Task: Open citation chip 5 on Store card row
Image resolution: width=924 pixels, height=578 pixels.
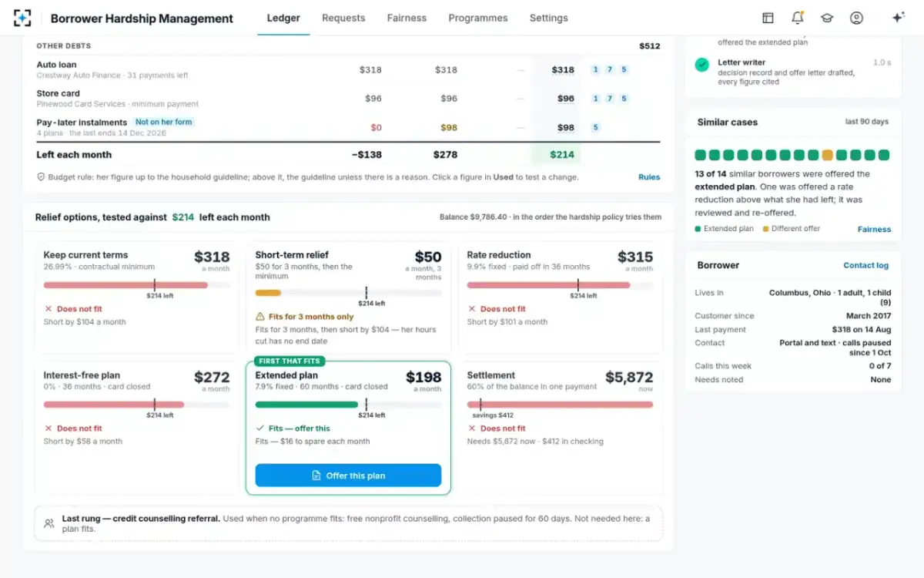Action: (x=624, y=99)
